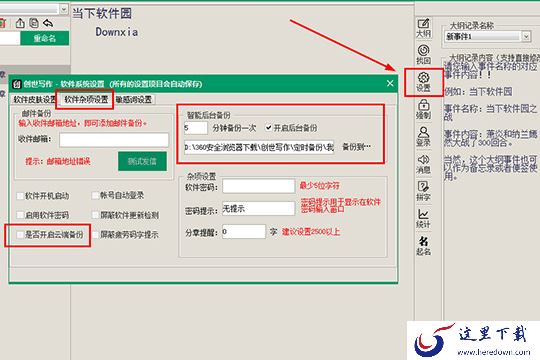The width and height of the screenshot is (540, 360).
Task: Click the 备份到… browse button
Action: pos(356,147)
